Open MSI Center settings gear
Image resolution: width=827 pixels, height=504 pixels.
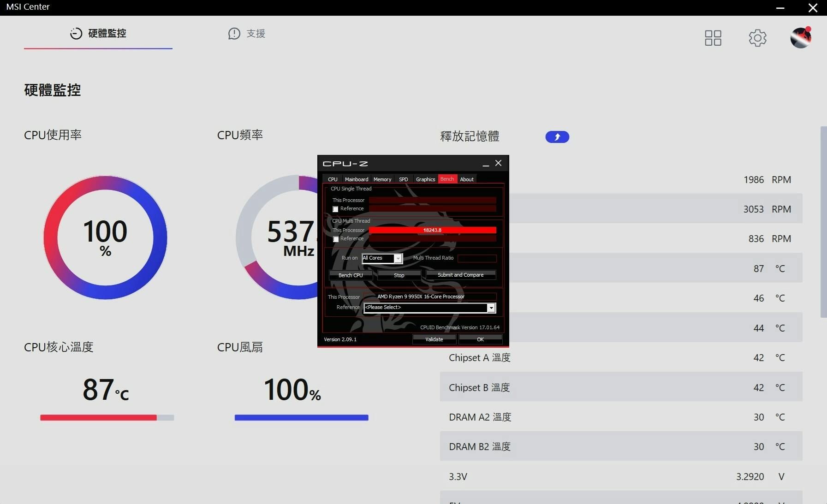(757, 38)
